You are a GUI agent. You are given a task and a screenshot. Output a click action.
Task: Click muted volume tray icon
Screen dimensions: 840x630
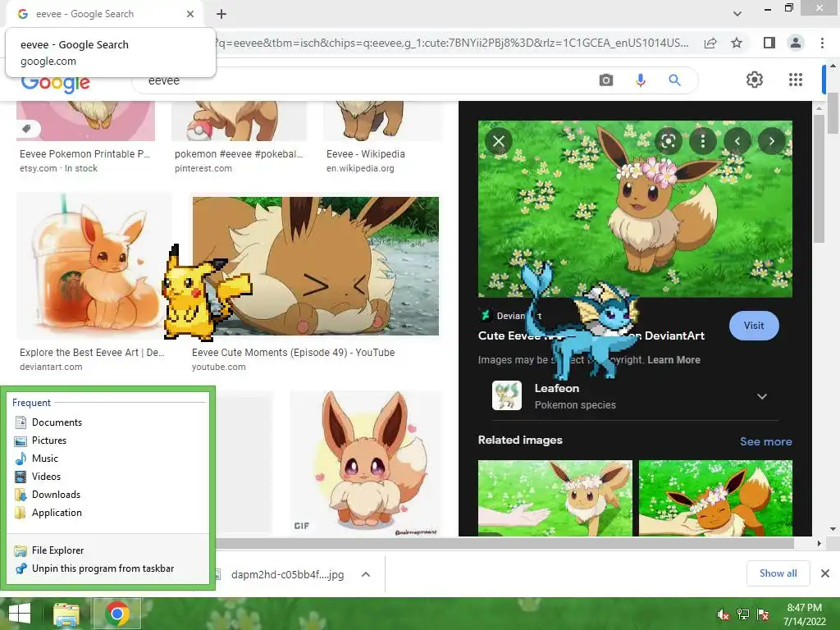coord(724,614)
